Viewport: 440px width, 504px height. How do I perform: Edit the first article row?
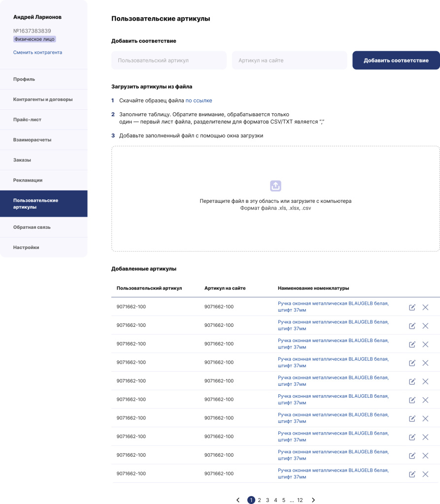pyautogui.click(x=412, y=308)
